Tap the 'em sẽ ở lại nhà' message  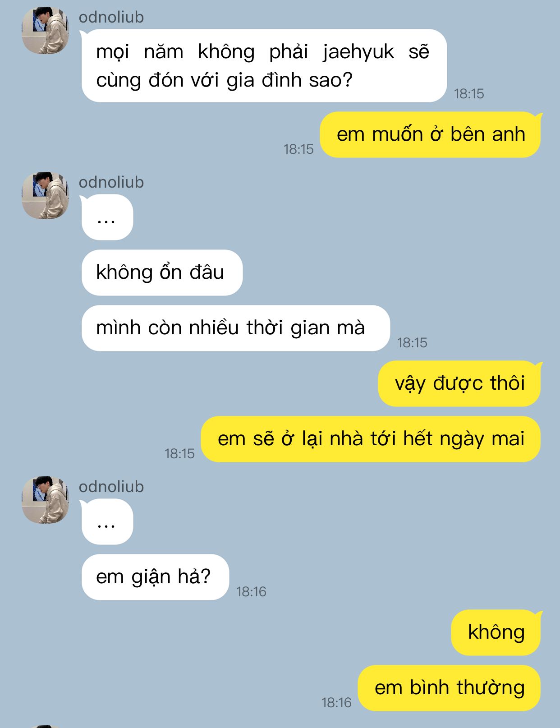click(371, 439)
